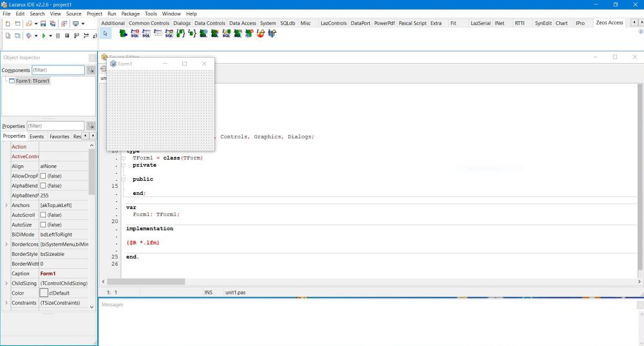Screen dimensions: 644x346
Task: Click the Components filter input field
Action: [59, 70]
